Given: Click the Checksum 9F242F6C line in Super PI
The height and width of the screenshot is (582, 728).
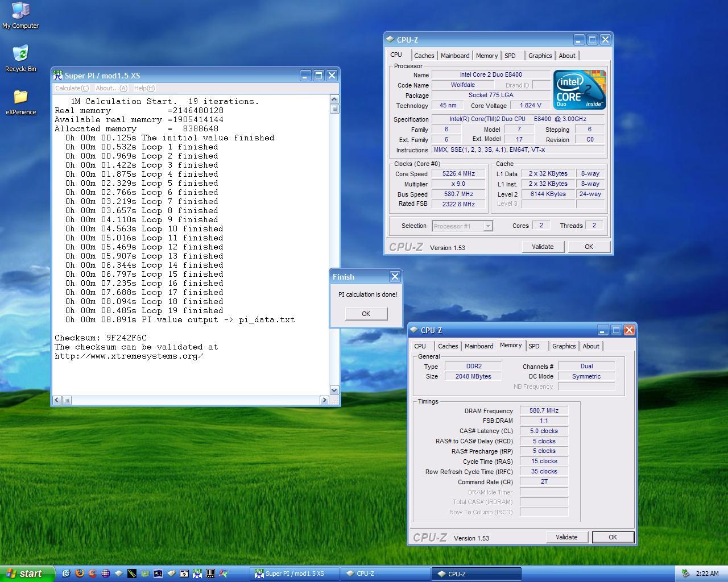Looking at the screenshot, I should pos(101,338).
